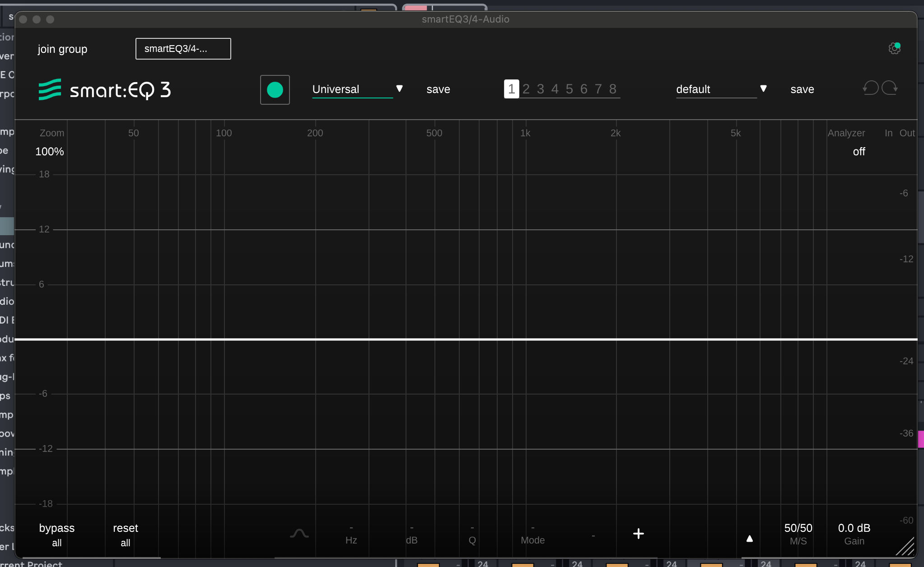Add a new filter with plus icon
The image size is (924, 567).
[638, 534]
